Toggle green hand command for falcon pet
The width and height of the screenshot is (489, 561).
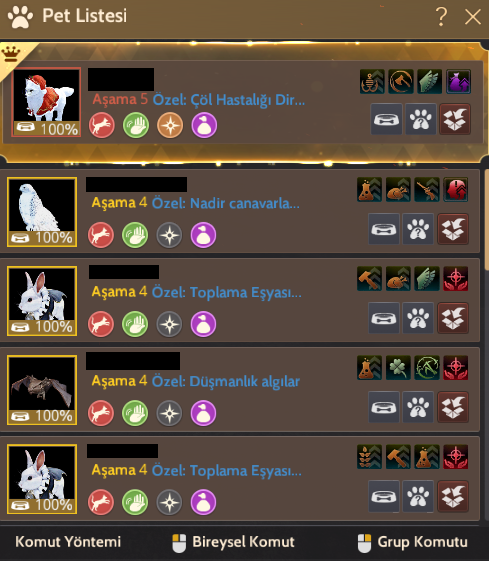click(135, 235)
